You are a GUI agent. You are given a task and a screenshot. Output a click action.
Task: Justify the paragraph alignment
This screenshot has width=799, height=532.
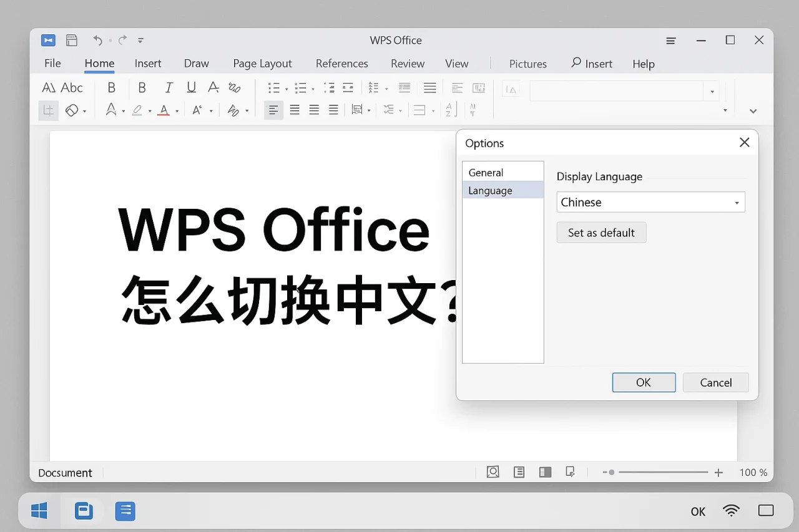tap(333, 110)
